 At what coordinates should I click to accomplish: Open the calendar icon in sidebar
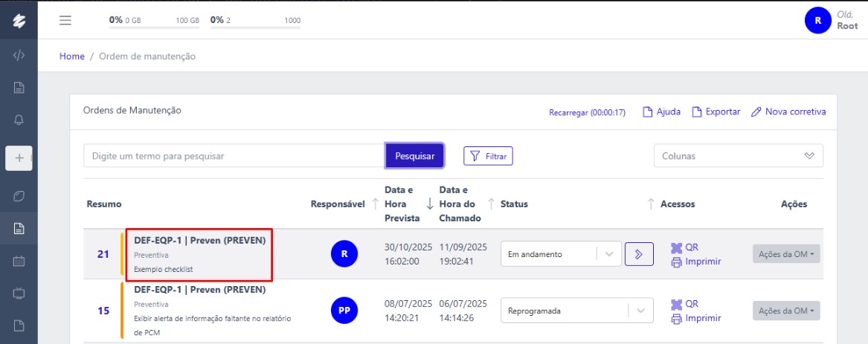click(19, 261)
